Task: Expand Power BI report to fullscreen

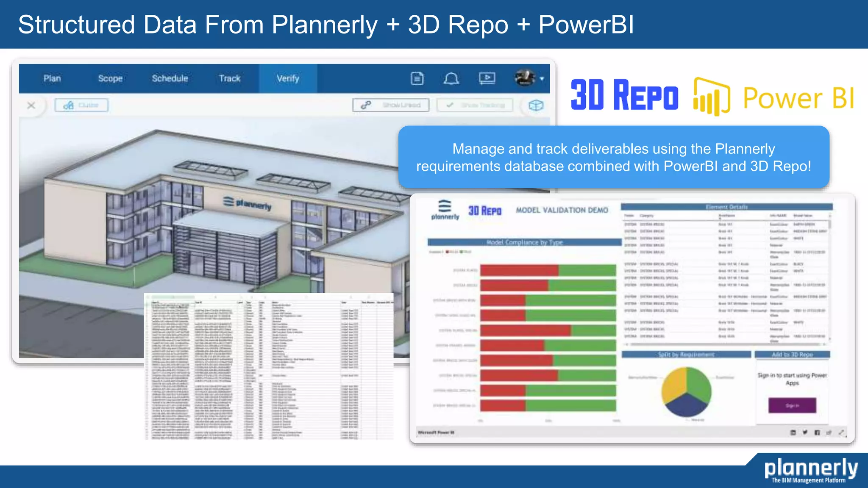Action: (x=841, y=432)
